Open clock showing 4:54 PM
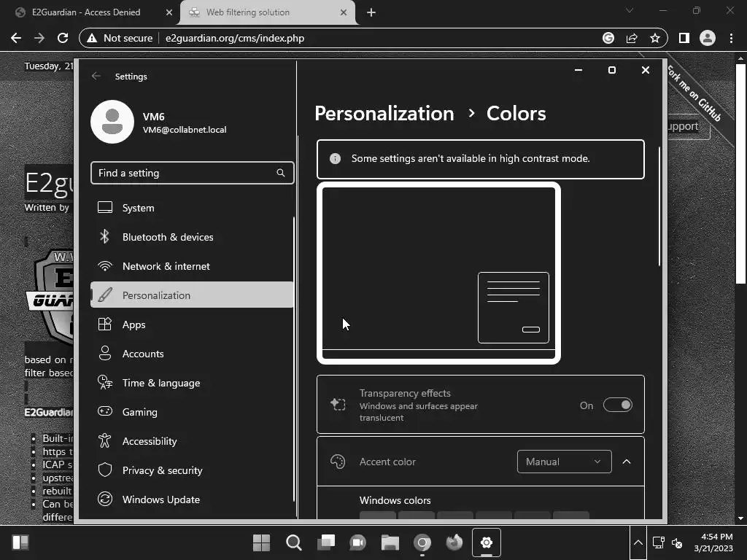The height and width of the screenshot is (560, 747). [713, 542]
